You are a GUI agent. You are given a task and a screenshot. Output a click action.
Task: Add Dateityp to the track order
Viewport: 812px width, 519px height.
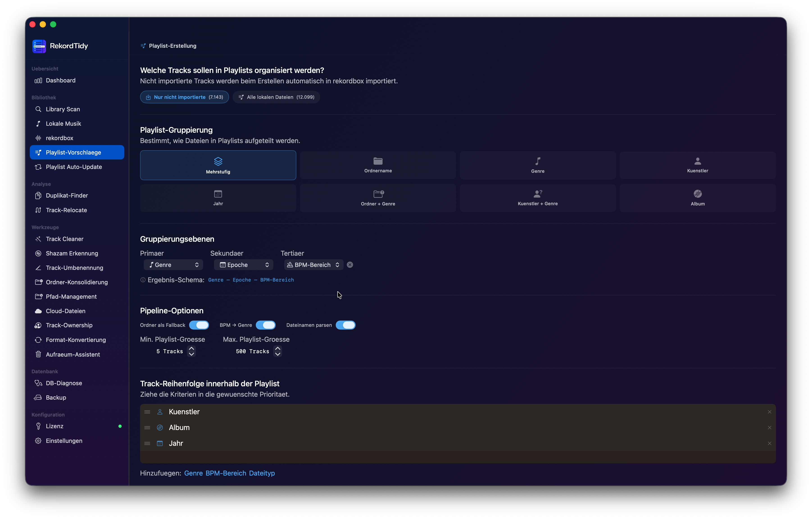coord(262,473)
